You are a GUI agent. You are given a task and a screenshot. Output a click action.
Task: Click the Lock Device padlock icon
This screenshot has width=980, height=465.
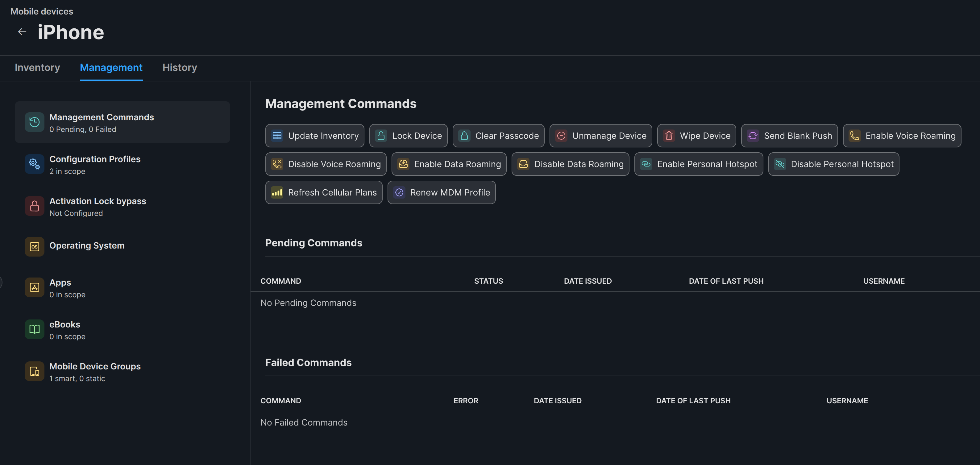coord(381,136)
